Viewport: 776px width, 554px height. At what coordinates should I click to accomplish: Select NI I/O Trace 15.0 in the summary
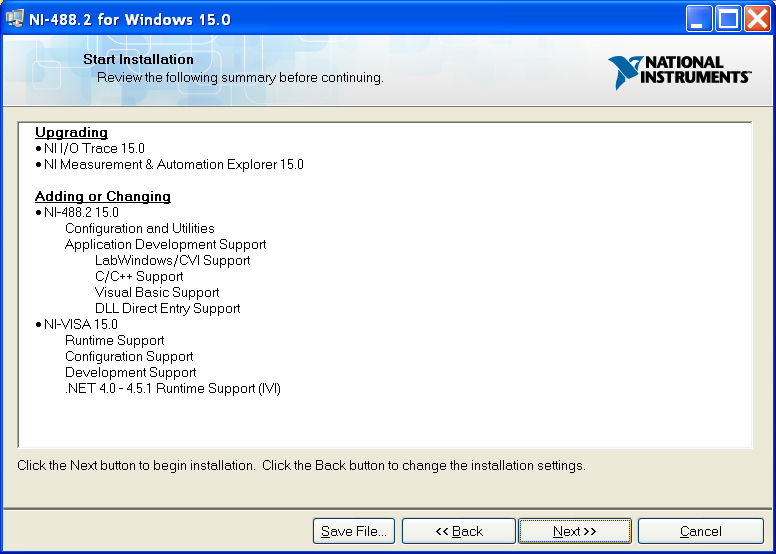click(94, 148)
